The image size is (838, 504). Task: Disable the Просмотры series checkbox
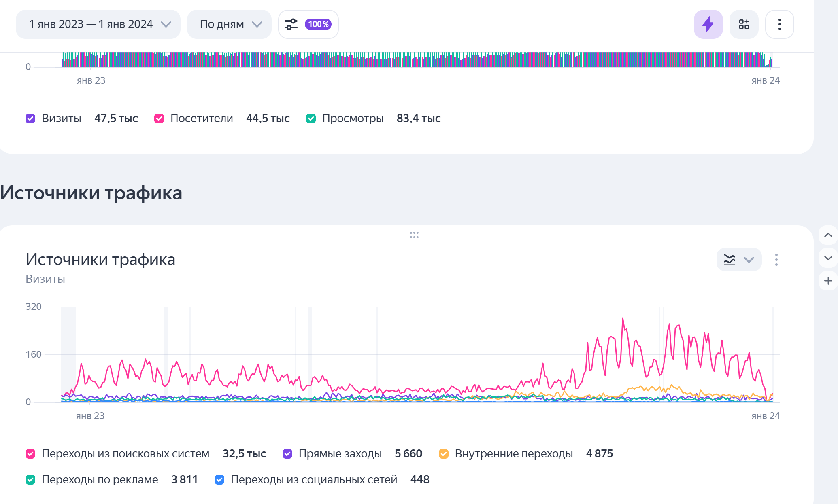coord(311,119)
